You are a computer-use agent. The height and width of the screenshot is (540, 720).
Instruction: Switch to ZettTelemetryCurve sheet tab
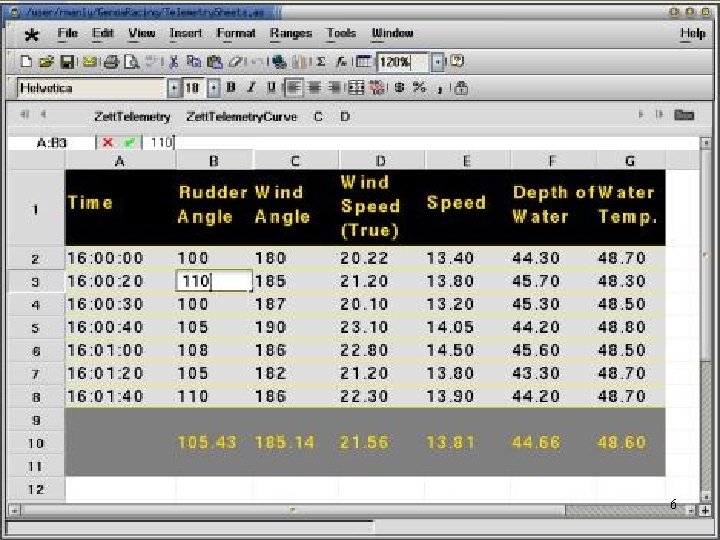click(242, 117)
